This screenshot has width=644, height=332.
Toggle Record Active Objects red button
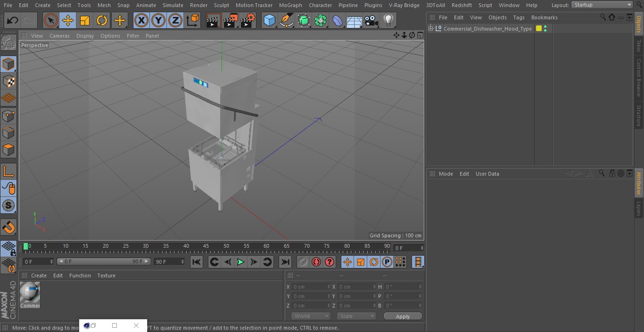coord(316,262)
